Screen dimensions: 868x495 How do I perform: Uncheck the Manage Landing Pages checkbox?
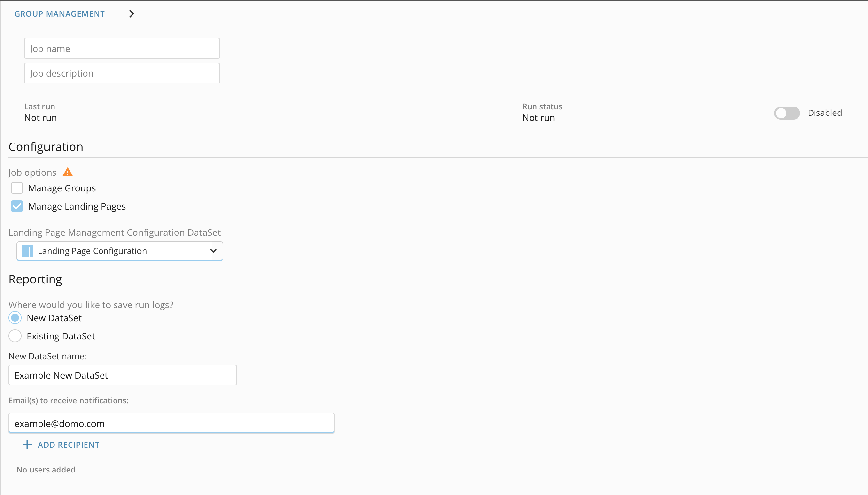pos(17,206)
